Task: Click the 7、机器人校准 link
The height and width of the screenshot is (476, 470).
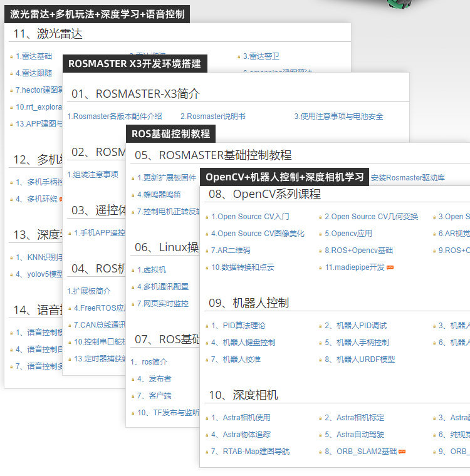Action: pos(236,360)
